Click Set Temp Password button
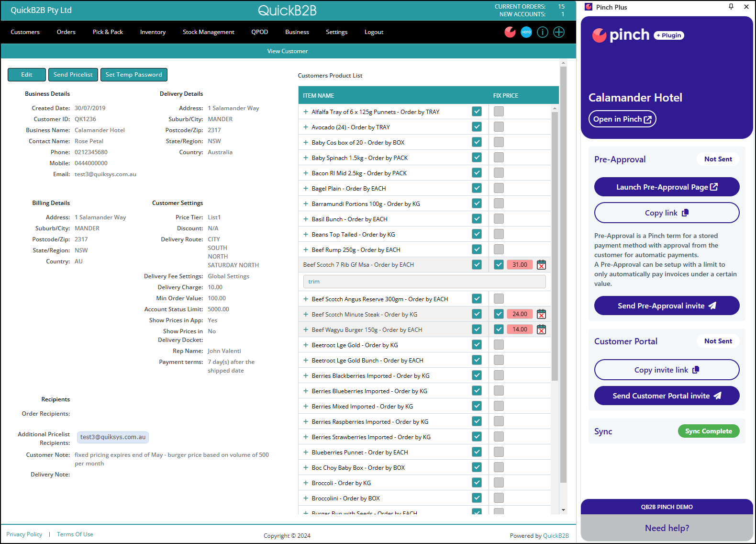This screenshot has width=756, height=544. point(134,75)
